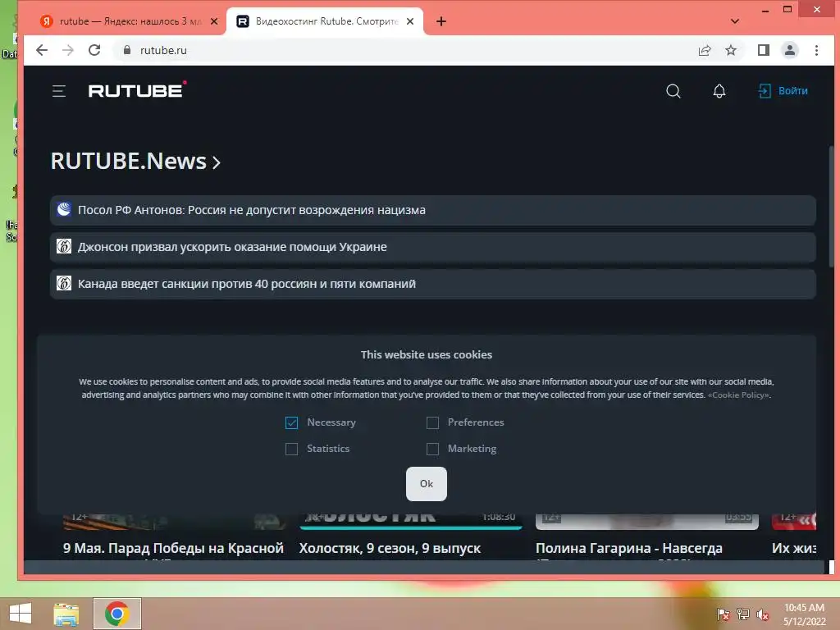Enable the Marketing cookies checkbox
The image size is (840, 630).
pos(432,449)
